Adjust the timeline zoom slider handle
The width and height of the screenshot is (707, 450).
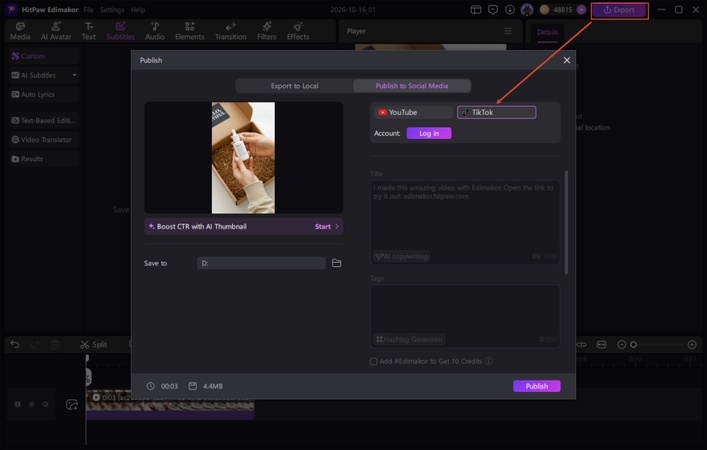[634, 344]
